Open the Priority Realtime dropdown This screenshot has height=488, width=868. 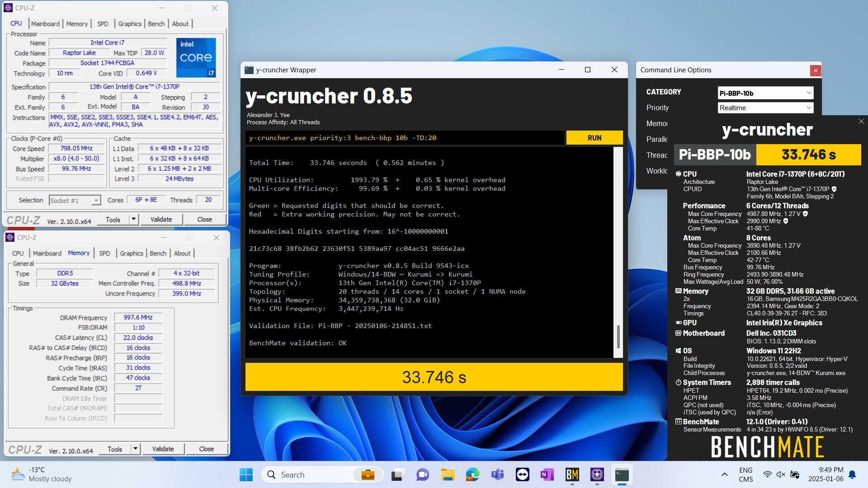(765, 108)
